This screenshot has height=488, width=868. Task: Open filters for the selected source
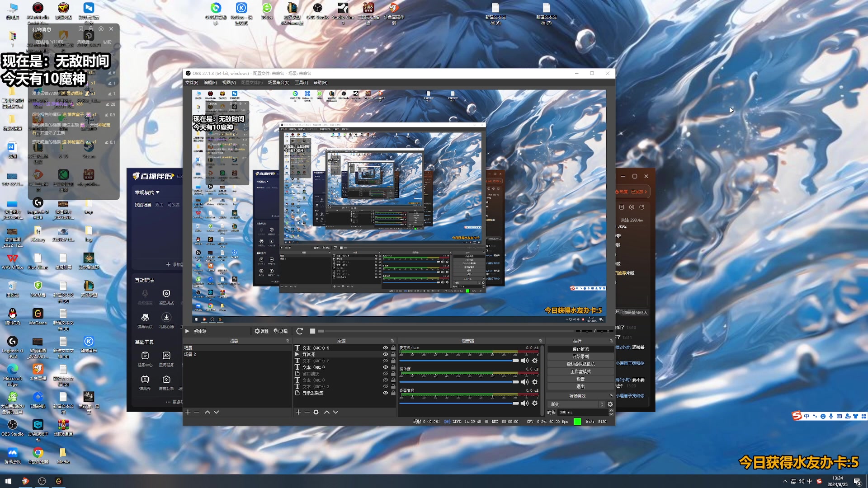281,331
